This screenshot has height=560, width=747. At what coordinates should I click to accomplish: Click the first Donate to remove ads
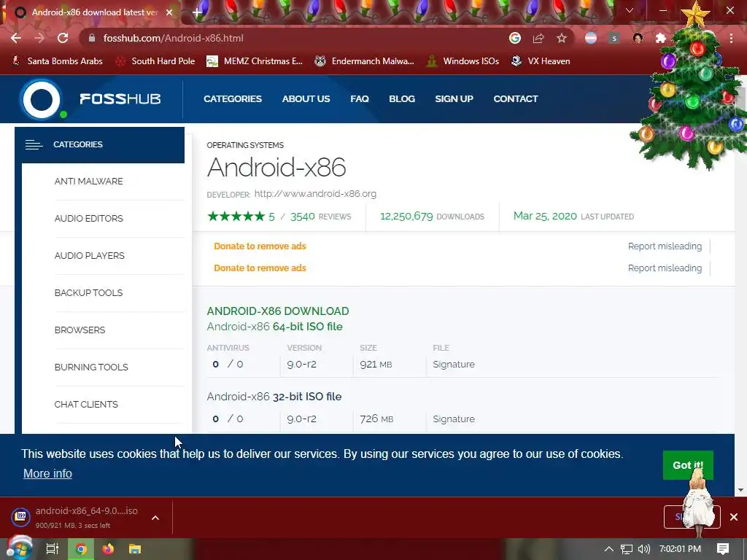pyautogui.click(x=260, y=246)
